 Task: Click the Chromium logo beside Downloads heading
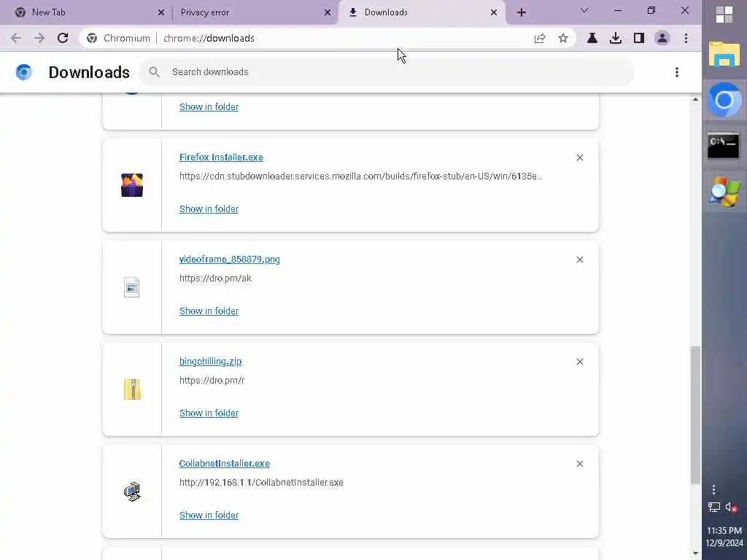coord(23,72)
